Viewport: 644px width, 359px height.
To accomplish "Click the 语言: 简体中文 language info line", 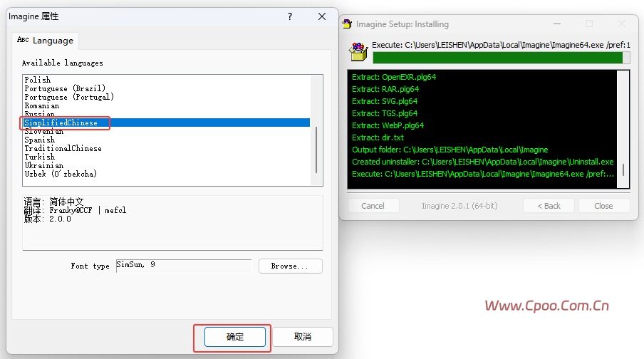I will tap(54, 202).
